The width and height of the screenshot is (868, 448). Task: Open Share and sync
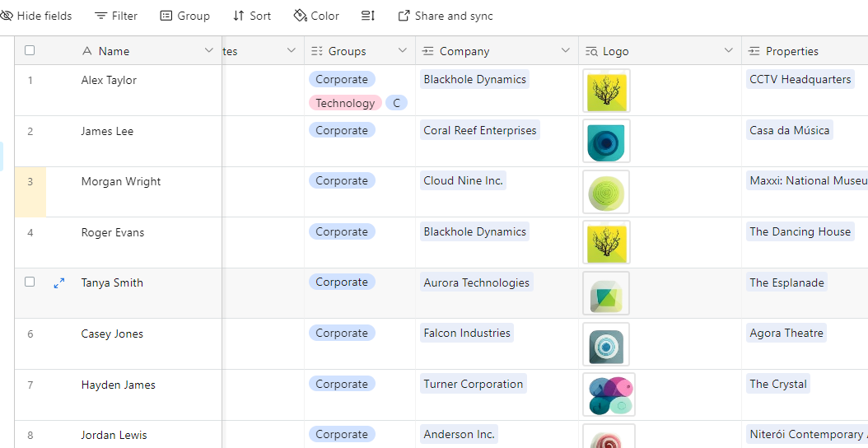coord(446,16)
